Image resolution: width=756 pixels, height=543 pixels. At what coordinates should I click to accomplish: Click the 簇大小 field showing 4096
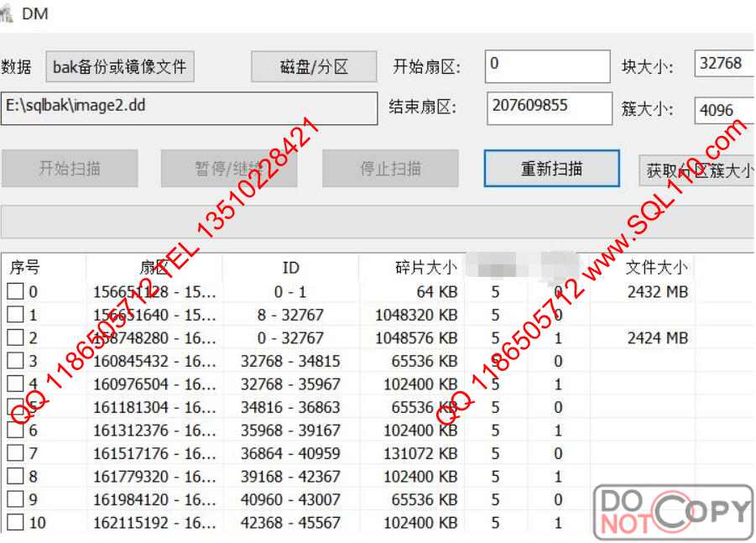724,110
